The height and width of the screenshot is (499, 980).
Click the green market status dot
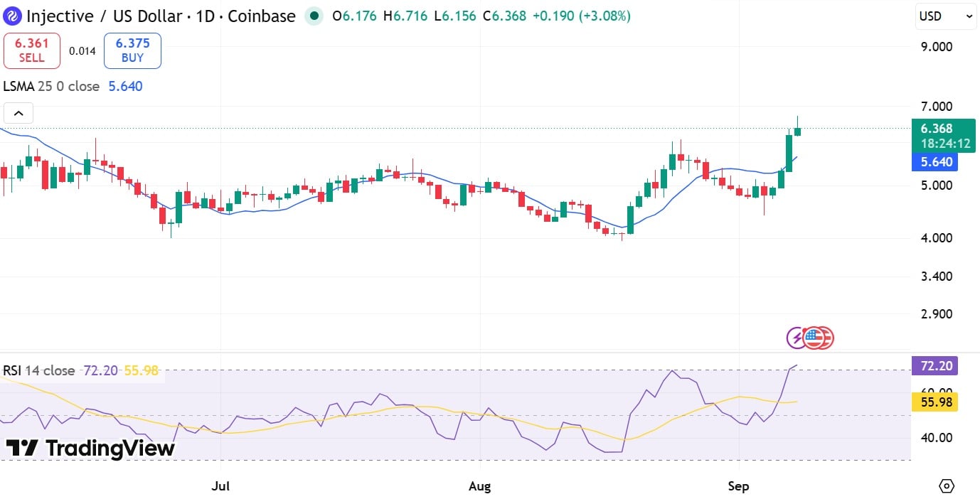[314, 16]
